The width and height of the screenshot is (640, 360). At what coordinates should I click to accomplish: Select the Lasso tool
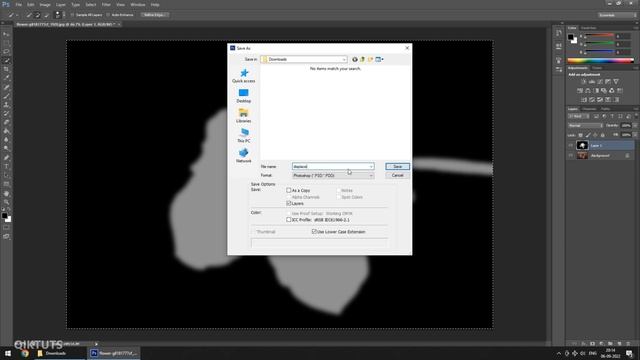6,52
